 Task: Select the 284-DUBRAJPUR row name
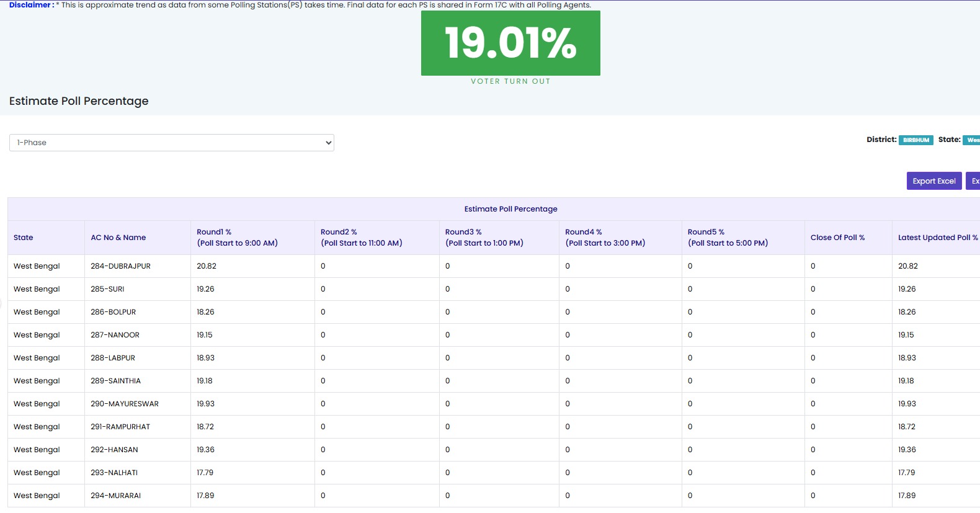120,266
